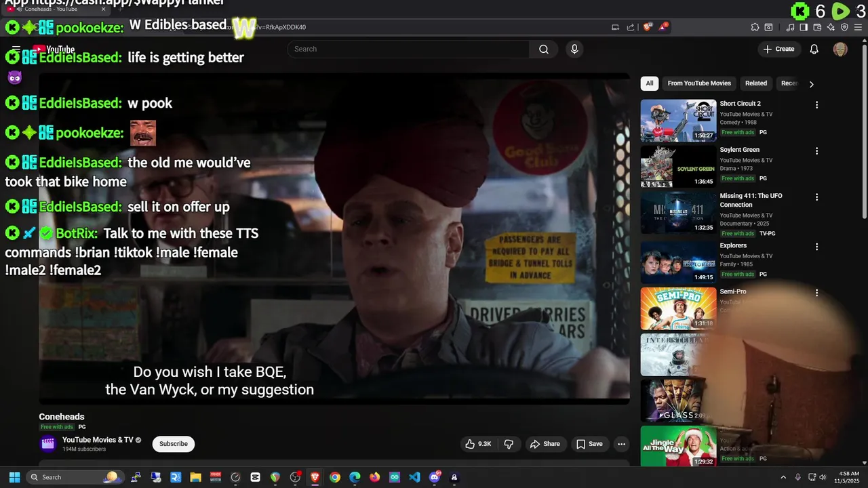Open the Soylent Green video title
The image size is (868, 488).
(739, 150)
